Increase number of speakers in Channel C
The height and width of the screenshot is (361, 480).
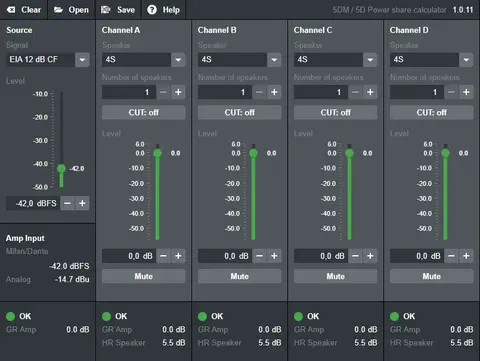tap(370, 92)
